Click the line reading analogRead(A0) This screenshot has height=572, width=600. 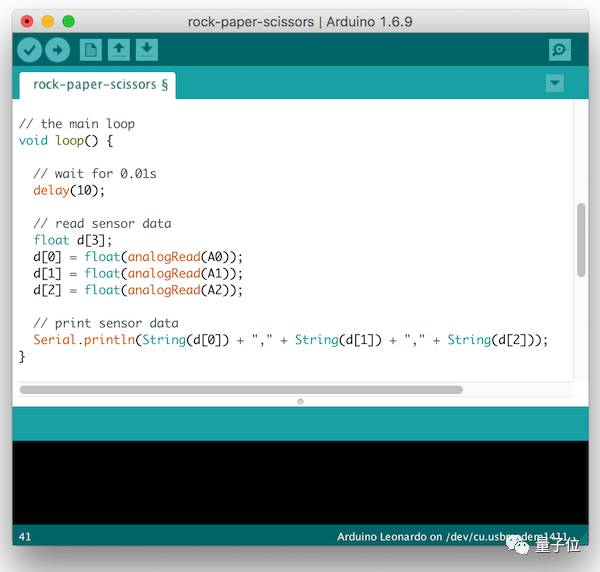pyautogui.click(x=138, y=257)
